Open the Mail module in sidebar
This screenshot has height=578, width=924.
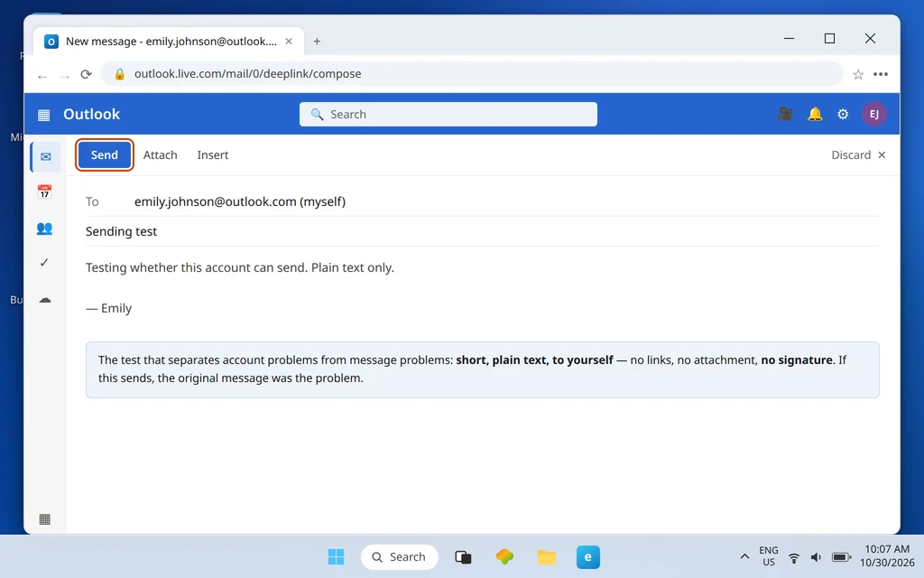click(x=45, y=157)
